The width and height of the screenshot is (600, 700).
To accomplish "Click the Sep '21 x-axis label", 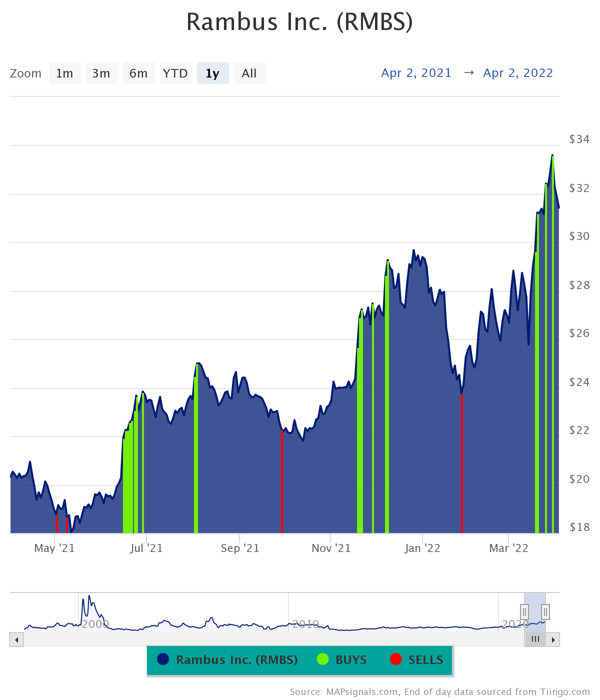I will coord(240,548).
